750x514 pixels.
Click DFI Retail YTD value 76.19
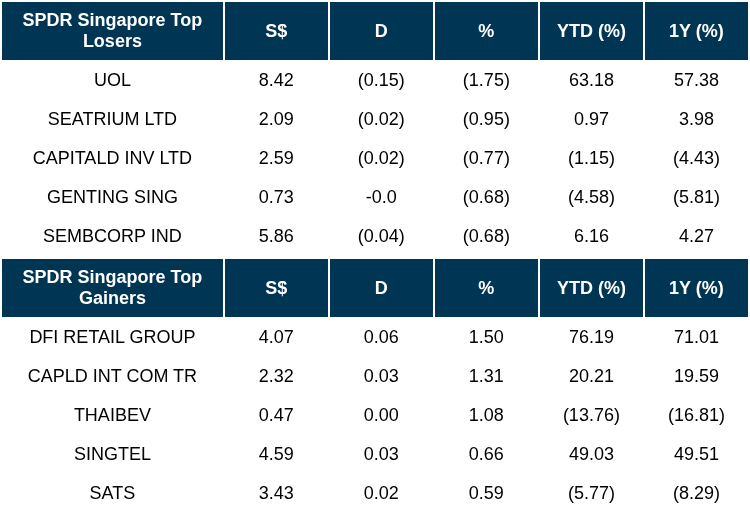(x=591, y=337)
